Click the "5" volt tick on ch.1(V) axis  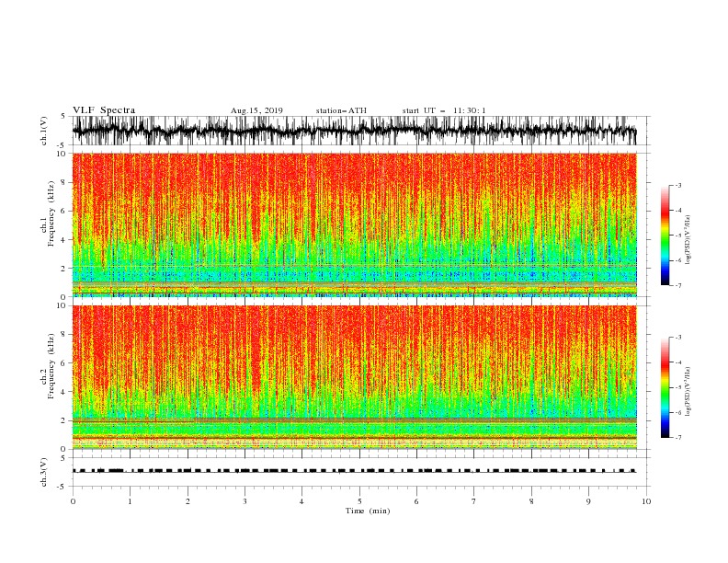[63, 116]
